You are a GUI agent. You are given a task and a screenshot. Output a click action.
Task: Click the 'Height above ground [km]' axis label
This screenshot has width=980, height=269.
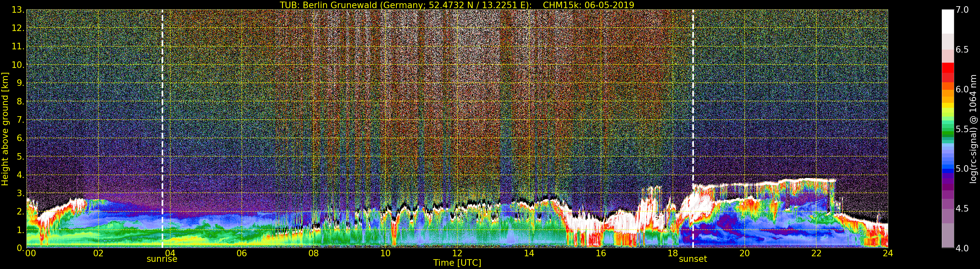pyautogui.click(x=5, y=129)
